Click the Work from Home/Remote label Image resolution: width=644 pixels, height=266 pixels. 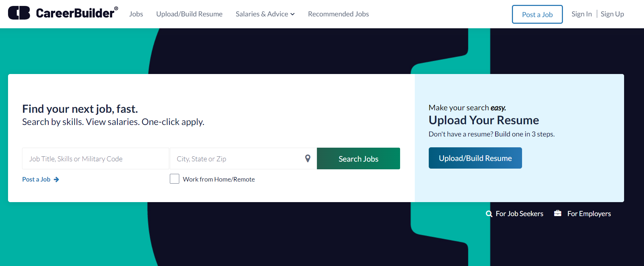(x=219, y=179)
